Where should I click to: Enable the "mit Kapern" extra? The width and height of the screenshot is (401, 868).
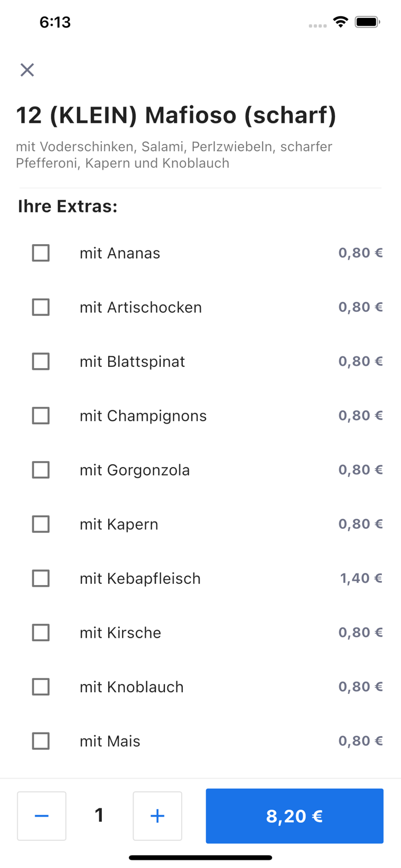point(41,524)
